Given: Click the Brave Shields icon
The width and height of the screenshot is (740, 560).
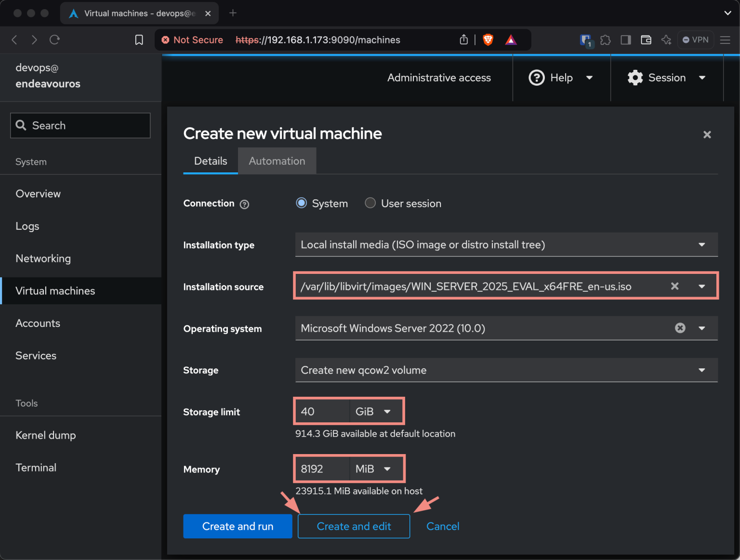Looking at the screenshot, I should 488,40.
